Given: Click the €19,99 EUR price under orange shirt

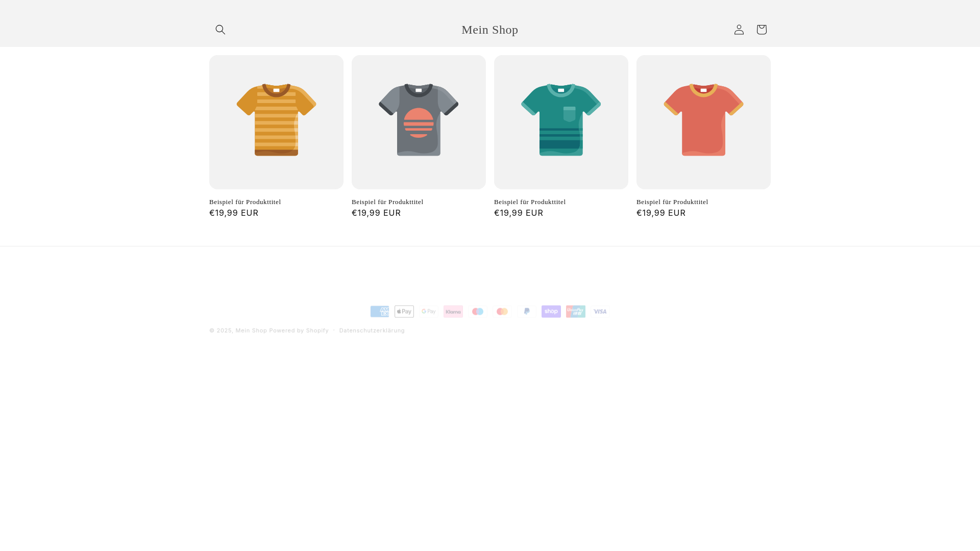Looking at the screenshot, I should click(234, 213).
